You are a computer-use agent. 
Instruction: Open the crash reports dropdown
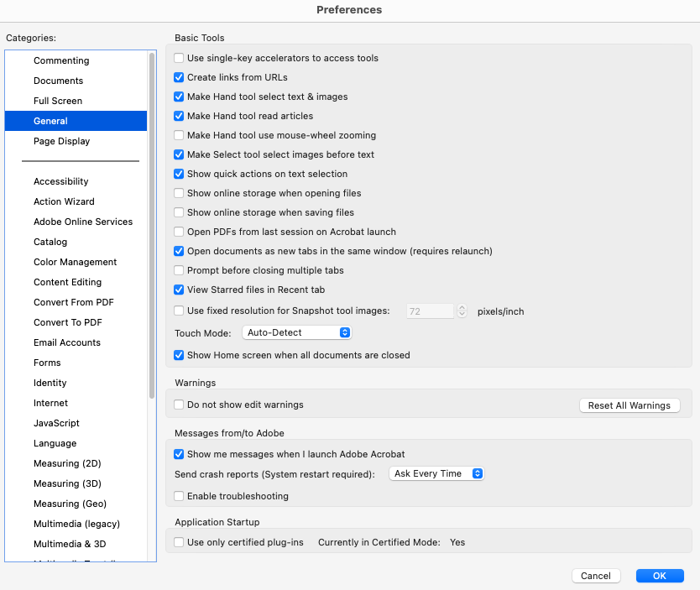(436, 473)
